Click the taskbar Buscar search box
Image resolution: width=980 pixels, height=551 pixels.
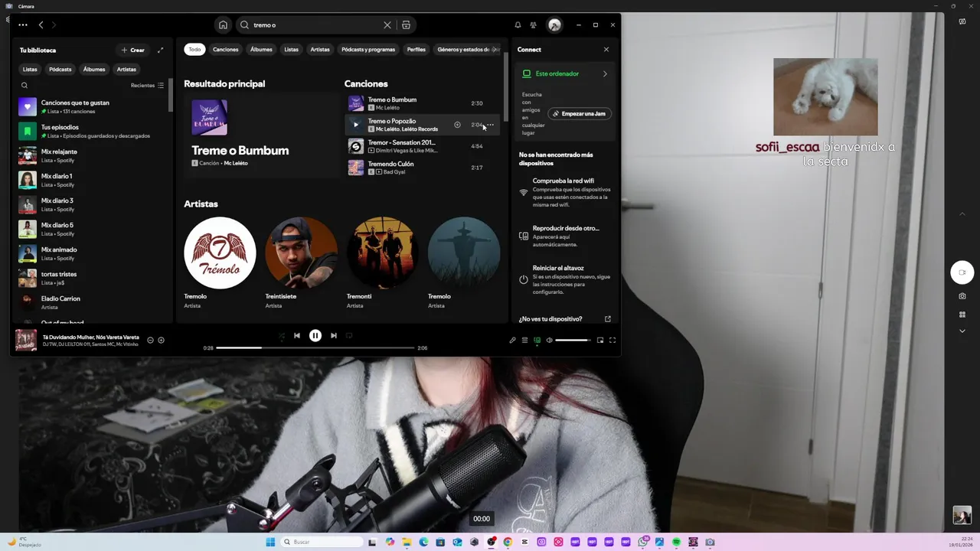(x=322, y=542)
